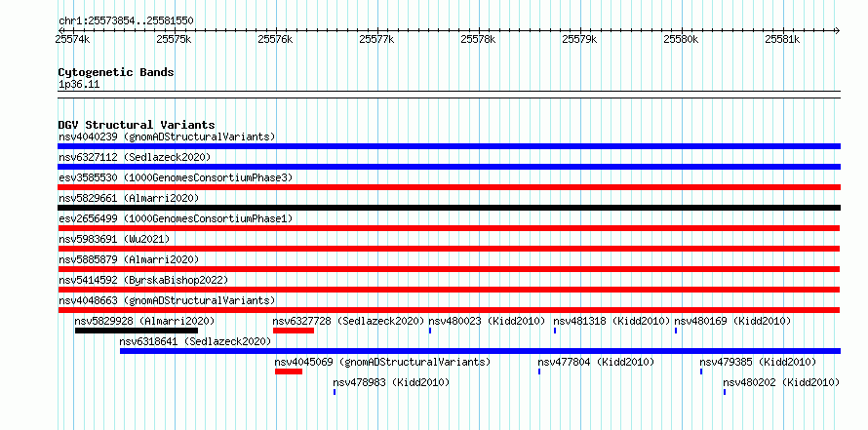868x430 pixels.
Task: Click the nsv4048663 gnomAD red variant bar
Action: point(449,310)
